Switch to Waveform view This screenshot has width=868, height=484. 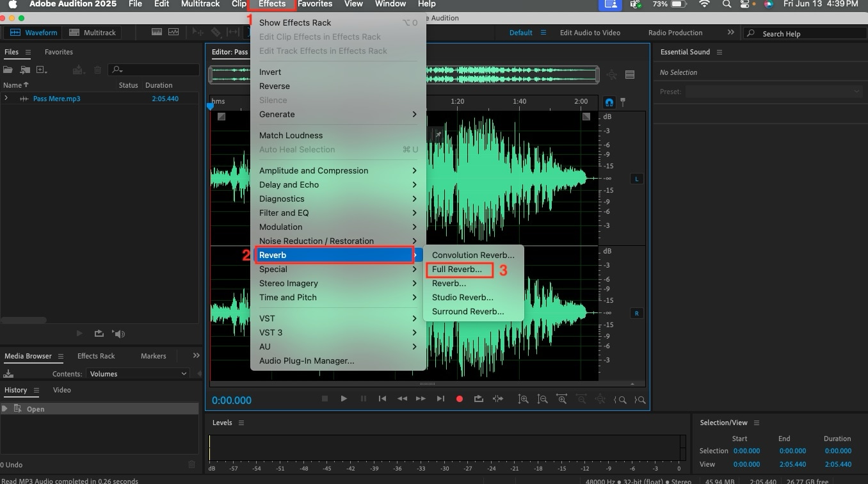pyautogui.click(x=34, y=32)
